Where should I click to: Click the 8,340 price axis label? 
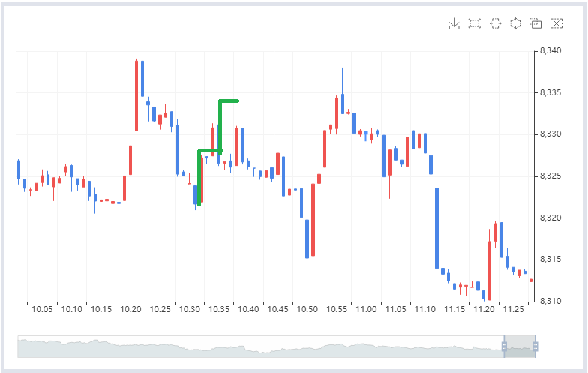(550, 51)
